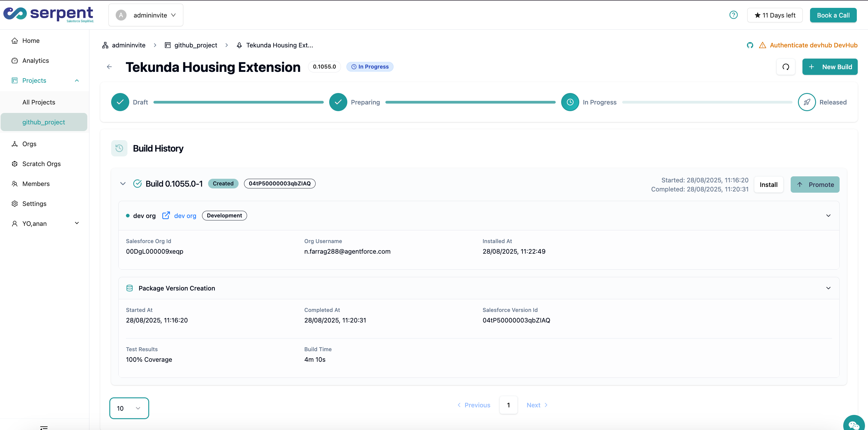This screenshot has width=868, height=430.
Task: Click the orange warning triangle icon
Action: (x=762, y=45)
